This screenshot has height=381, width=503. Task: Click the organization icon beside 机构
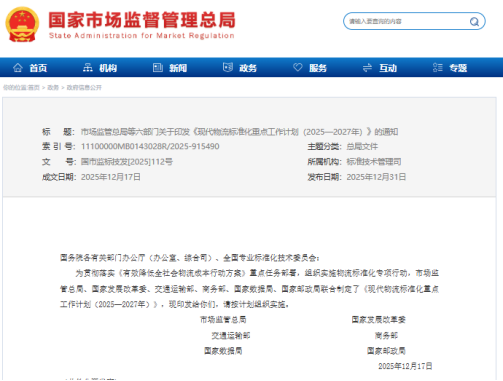tap(88, 68)
